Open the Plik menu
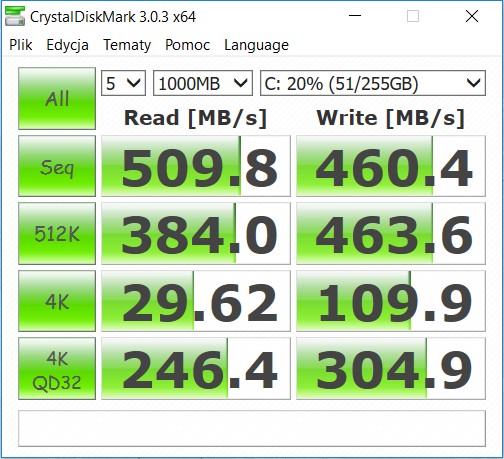 (x=21, y=45)
